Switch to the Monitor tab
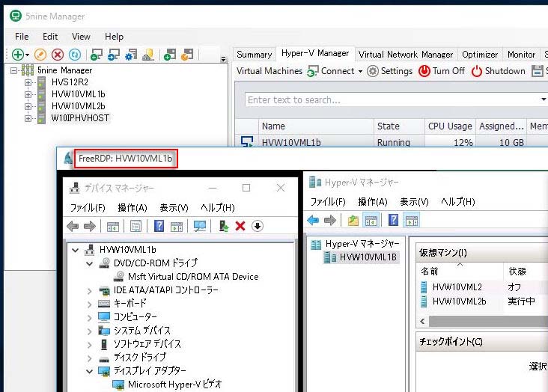 [521, 55]
